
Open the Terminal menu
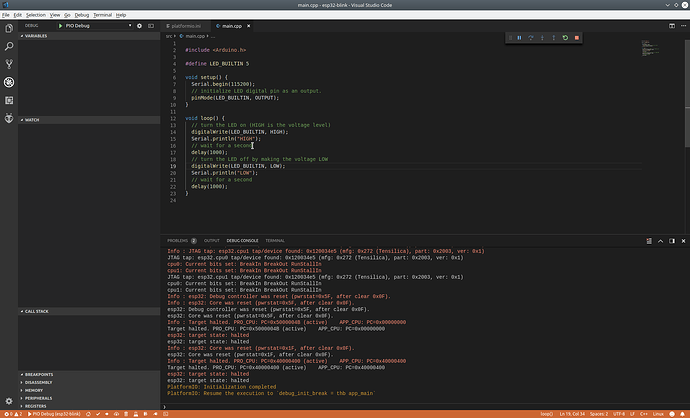click(103, 15)
